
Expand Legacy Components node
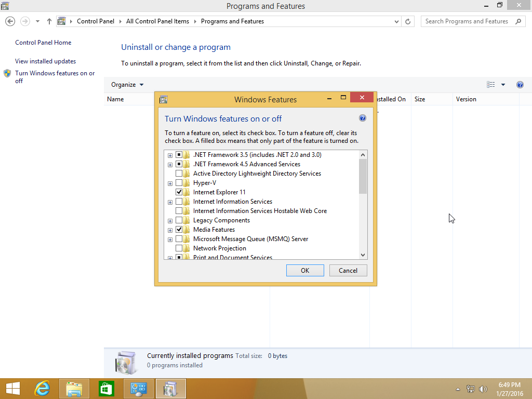point(170,221)
